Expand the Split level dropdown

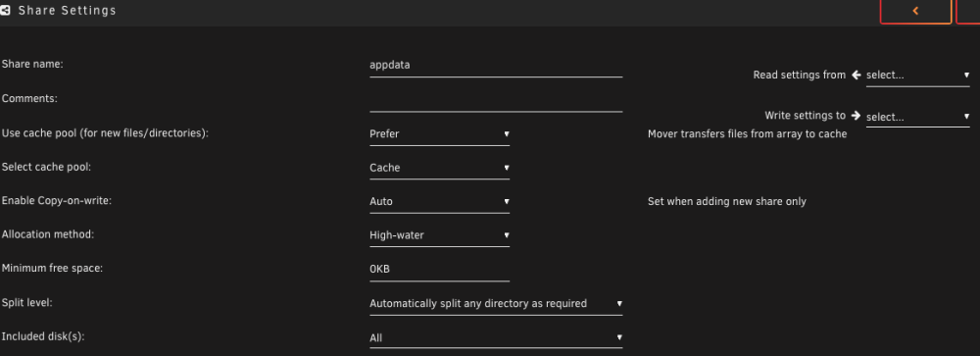(x=496, y=303)
